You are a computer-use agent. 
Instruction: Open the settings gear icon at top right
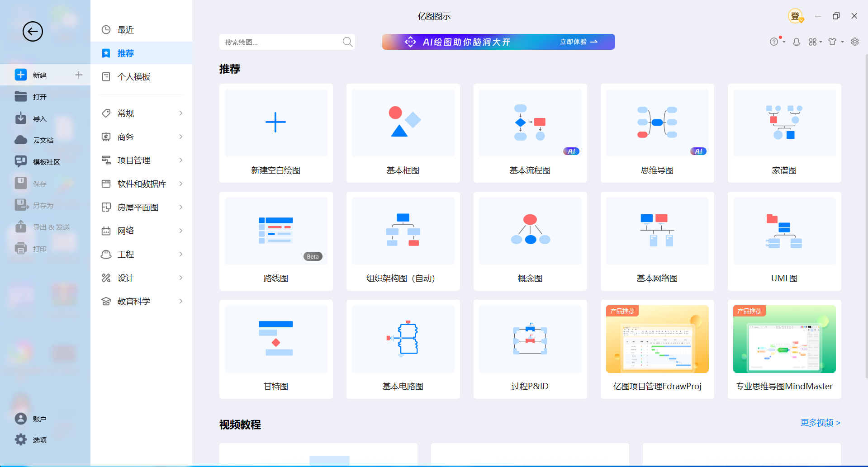click(855, 42)
